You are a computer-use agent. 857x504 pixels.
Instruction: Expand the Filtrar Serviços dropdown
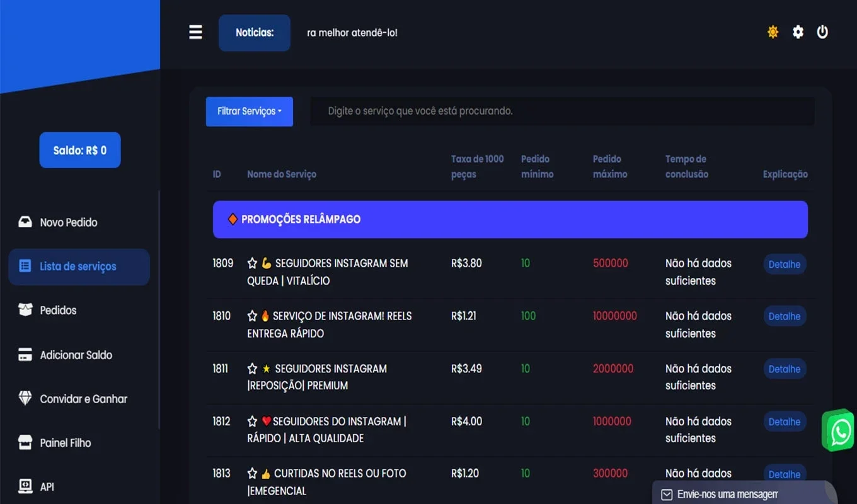click(250, 112)
